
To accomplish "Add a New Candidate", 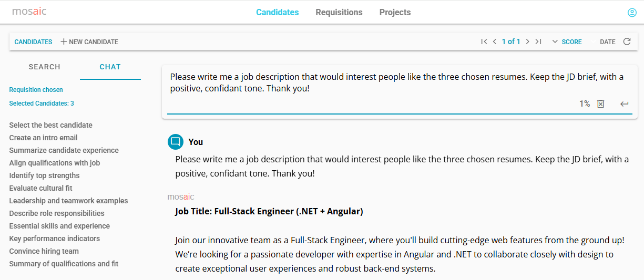I will tap(89, 42).
